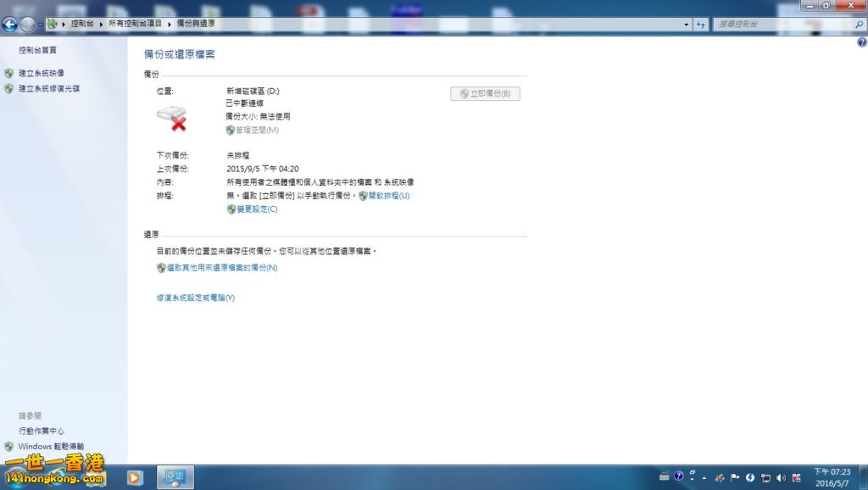Open the address bar history dropdown arrow
The width and height of the screenshot is (868, 490).
(687, 25)
